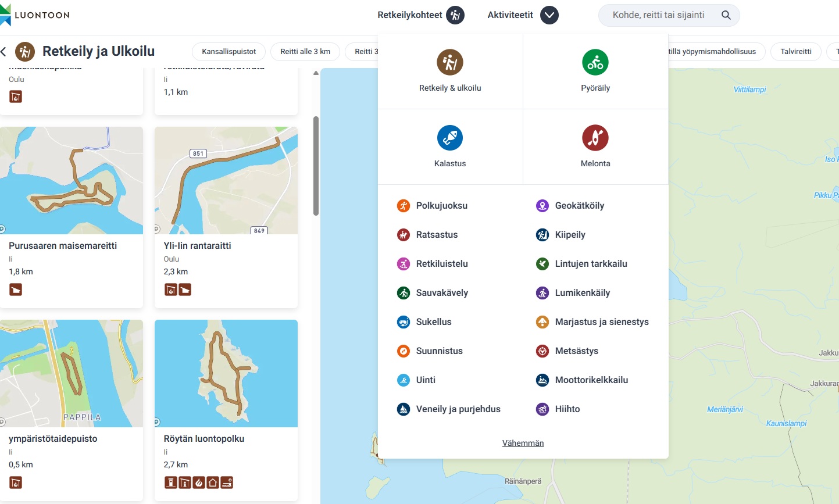This screenshot has width=839, height=504.
Task: Enable the Reitti alle 3 km filter
Action: (305, 52)
